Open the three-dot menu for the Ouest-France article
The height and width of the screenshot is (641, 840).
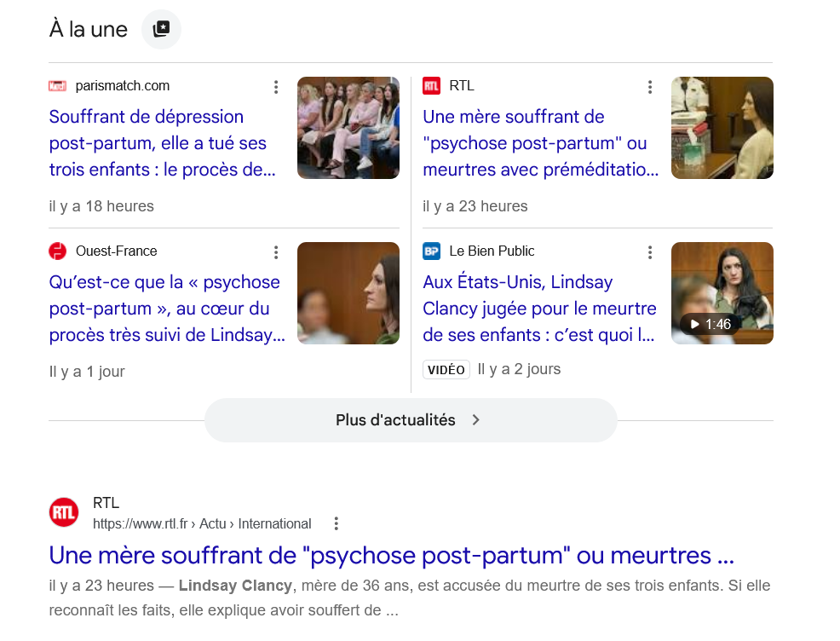(x=276, y=252)
